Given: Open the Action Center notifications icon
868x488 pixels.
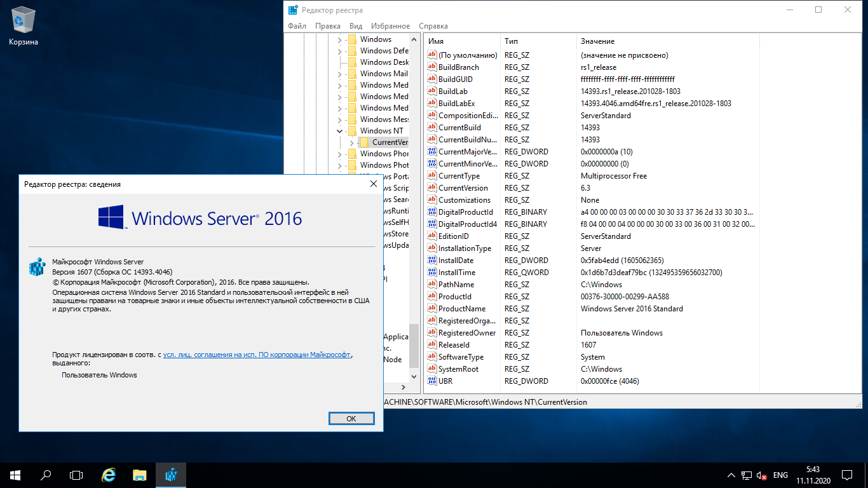Looking at the screenshot, I should (x=847, y=475).
